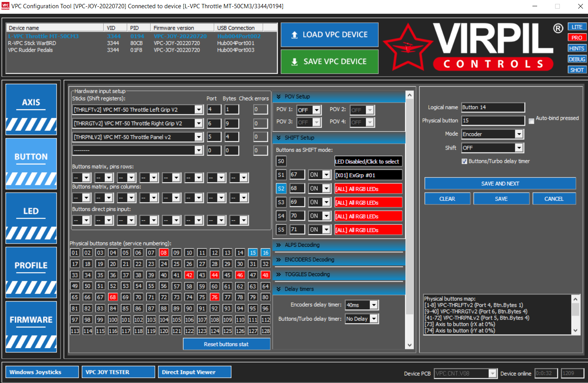Open the POV 1 dropdown
The height and width of the screenshot is (383, 588).
pyautogui.click(x=317, y=110)
